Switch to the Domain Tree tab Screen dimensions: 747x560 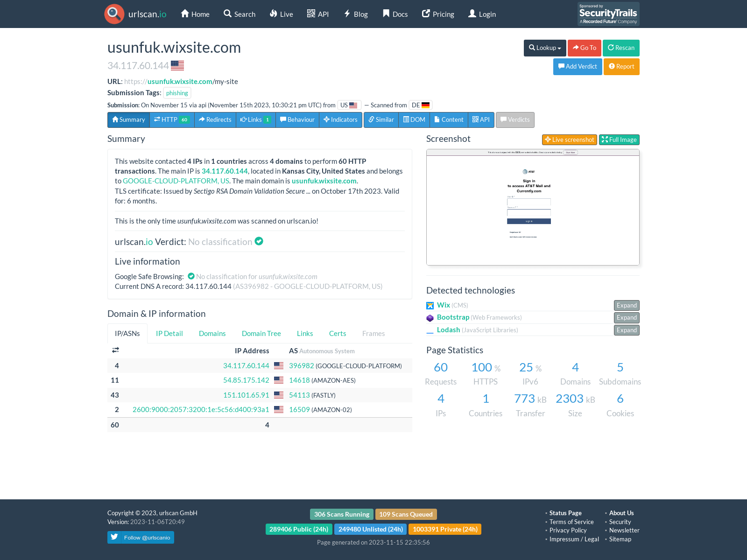pyautogui.click(x=261, y=334)
